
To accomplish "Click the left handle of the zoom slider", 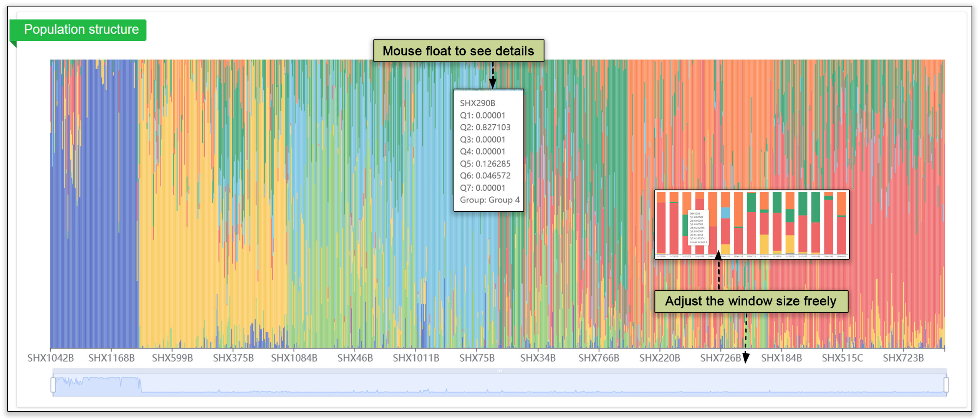I will (53, 385).
